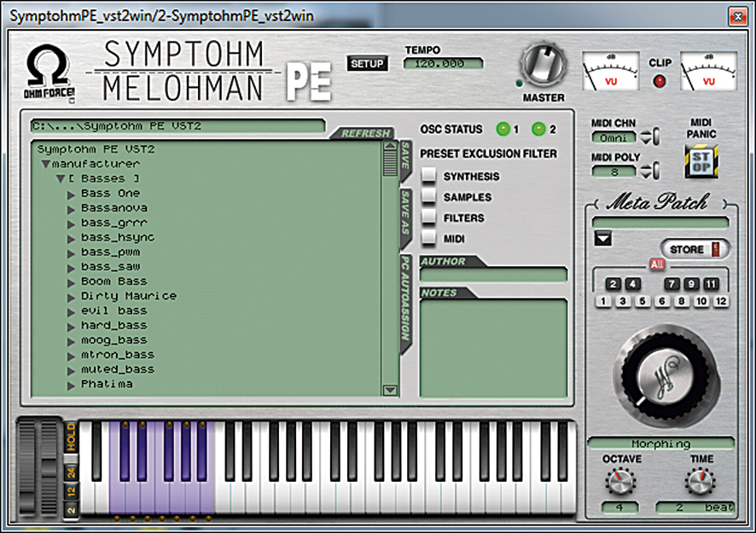Click the Meta Patch name field
The height and width of the screenshot is (533, 756).
tap(660, 223)
